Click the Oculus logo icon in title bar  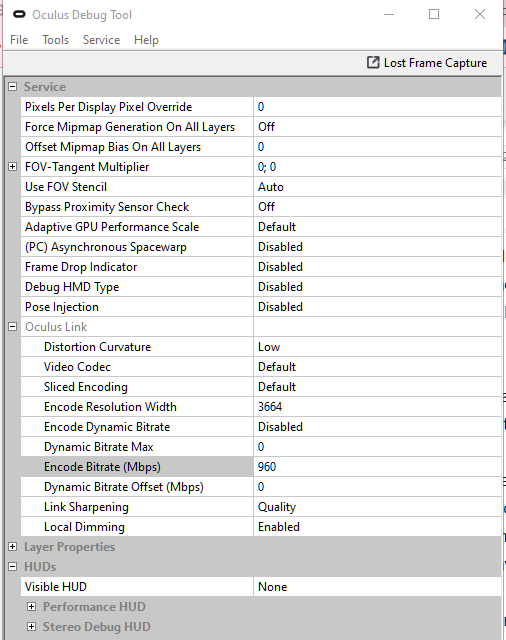point(19,15)
